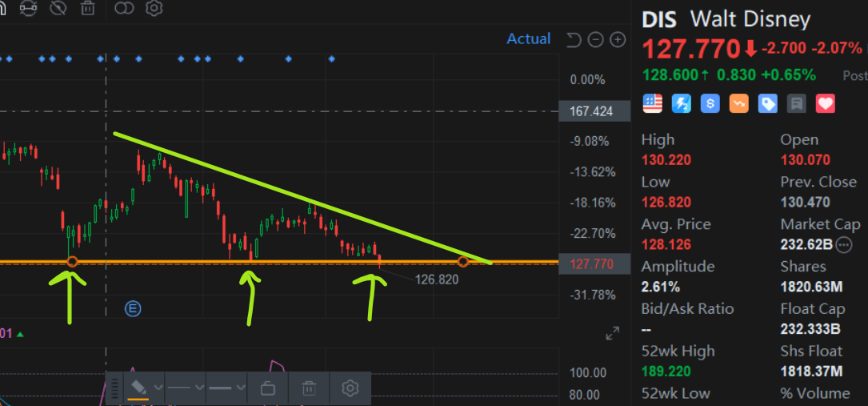Click the earnings E marker on chart
Screen dimensions: 868x406
pyautogui.click(x=133, y=308)
